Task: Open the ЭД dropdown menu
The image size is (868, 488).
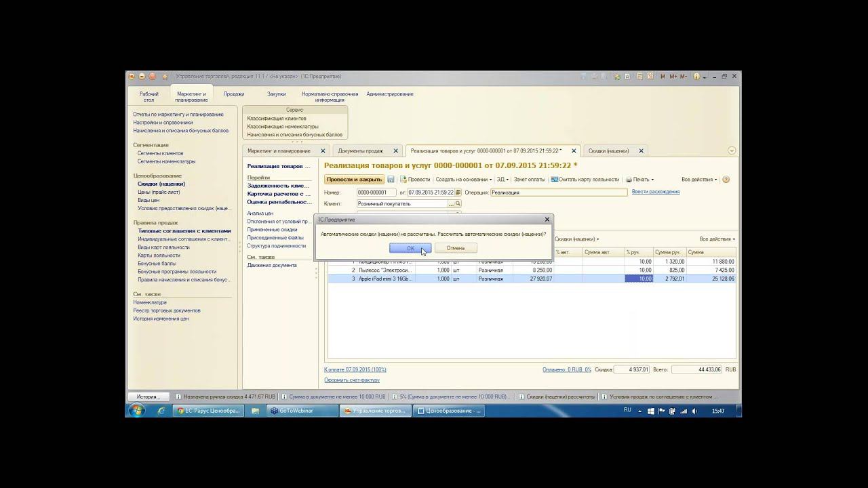Action: pyautogui.click(x=502, y=180)
